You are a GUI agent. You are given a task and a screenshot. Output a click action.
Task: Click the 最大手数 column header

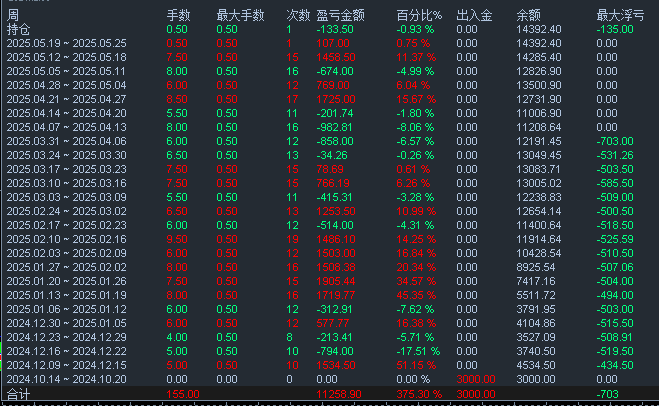[240, 16]
